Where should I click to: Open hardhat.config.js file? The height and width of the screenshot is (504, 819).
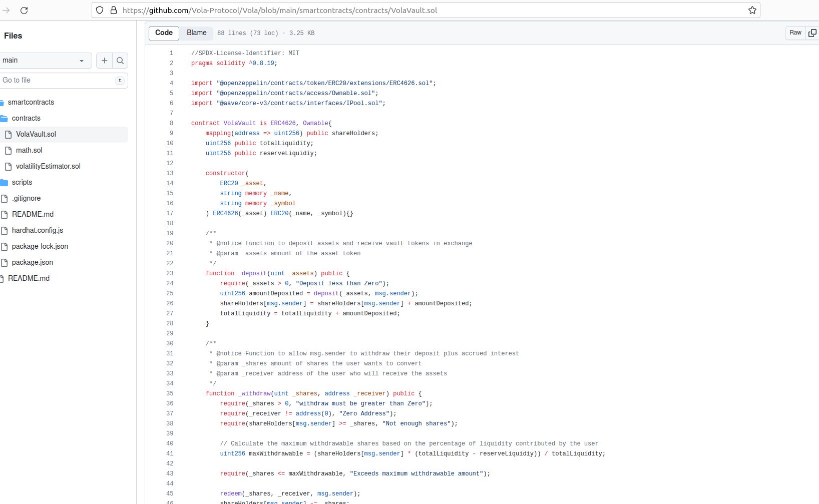tap(38, 230)
